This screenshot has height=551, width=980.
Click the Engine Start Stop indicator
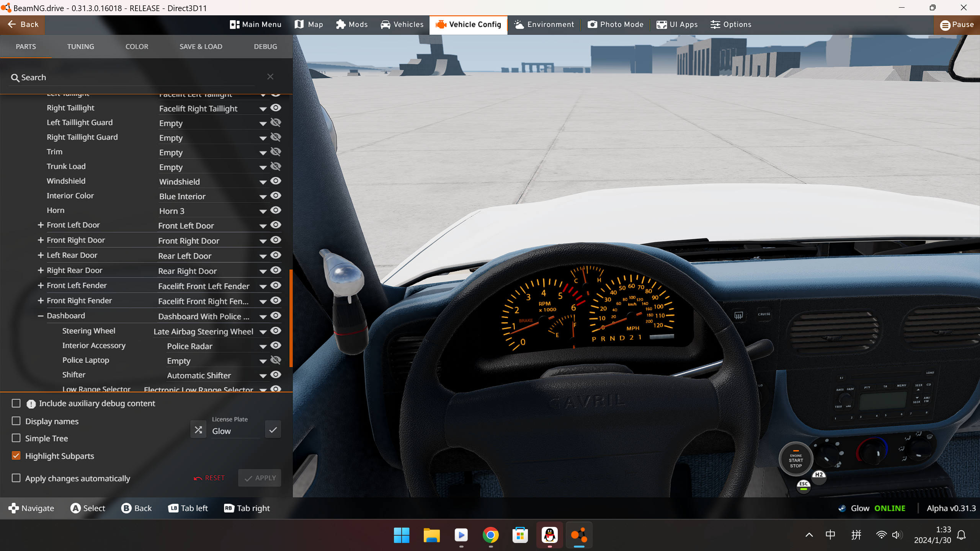point(795,460)
